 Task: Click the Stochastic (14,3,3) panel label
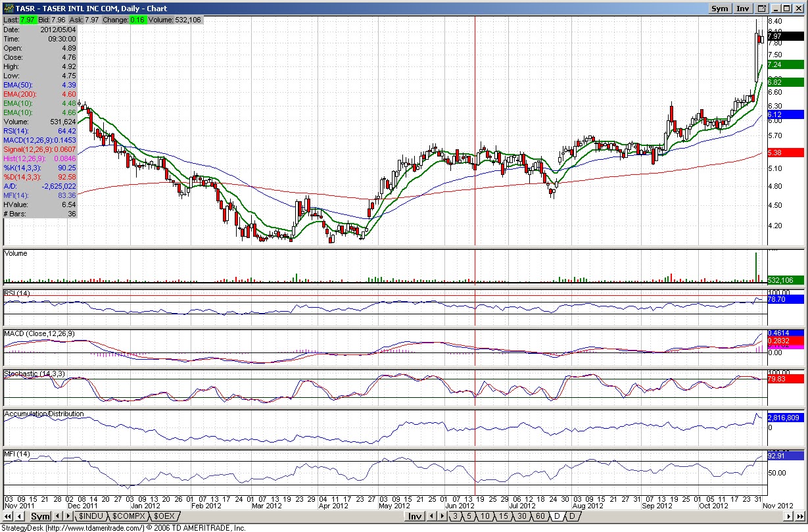pyautogui.click(x=34, y=374)
